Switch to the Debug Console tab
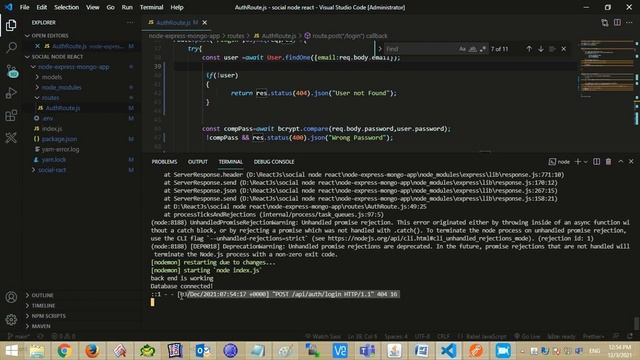640x360 pixels. click(274, 162)
